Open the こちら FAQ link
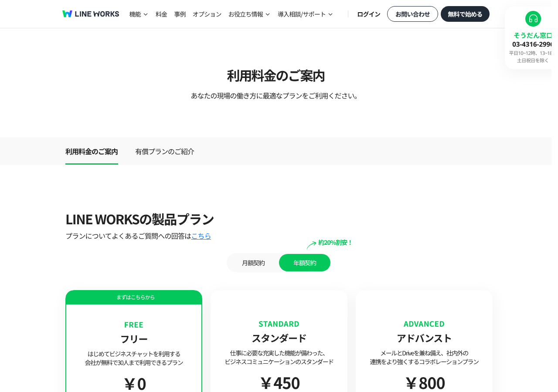Screen dimensions: 558x392 tap(201, 236)
